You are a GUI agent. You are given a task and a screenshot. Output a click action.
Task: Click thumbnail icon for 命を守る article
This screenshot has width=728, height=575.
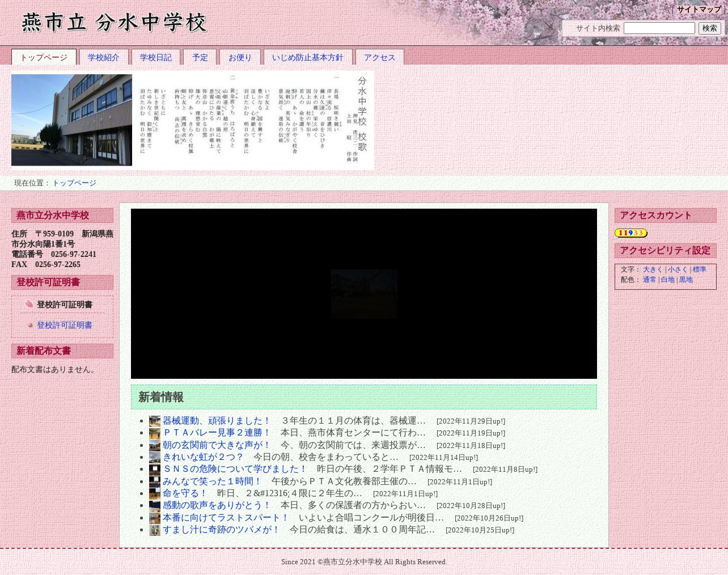click(x=155, y=494)
